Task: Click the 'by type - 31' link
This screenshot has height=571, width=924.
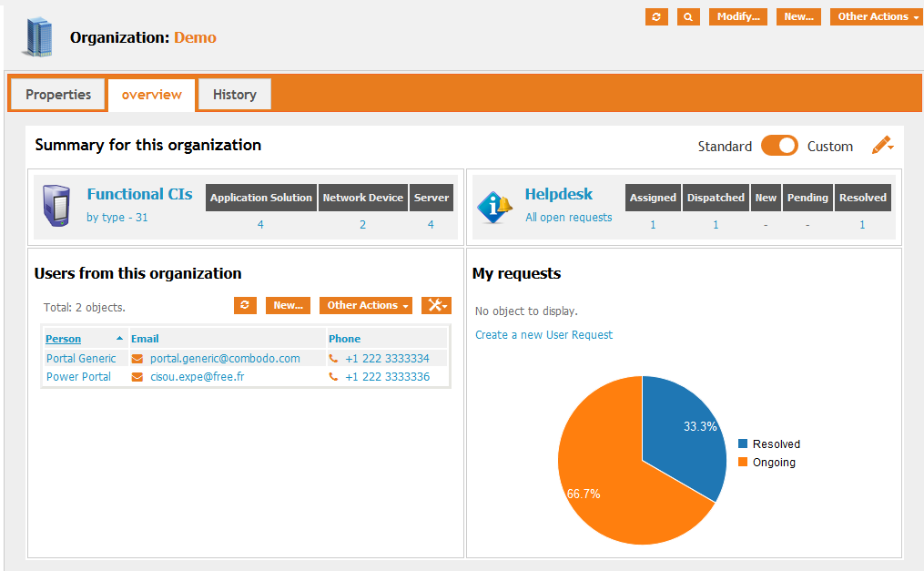Action: (117, 217)
